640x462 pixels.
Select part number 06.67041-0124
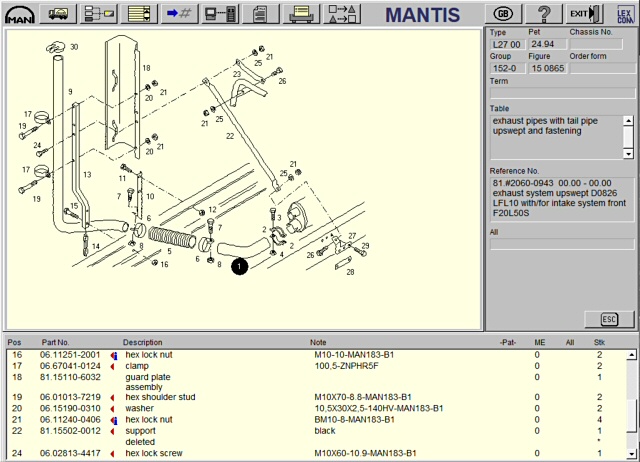[x=70, y=366]
